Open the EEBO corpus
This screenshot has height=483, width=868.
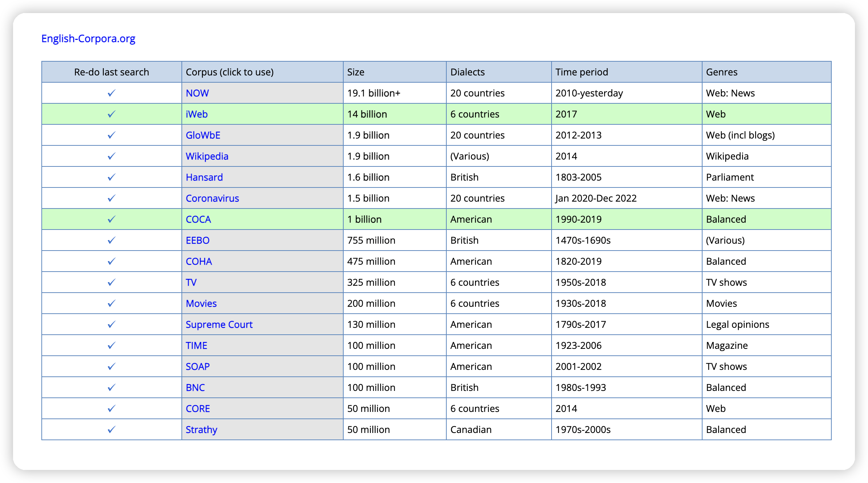(197, 240)
